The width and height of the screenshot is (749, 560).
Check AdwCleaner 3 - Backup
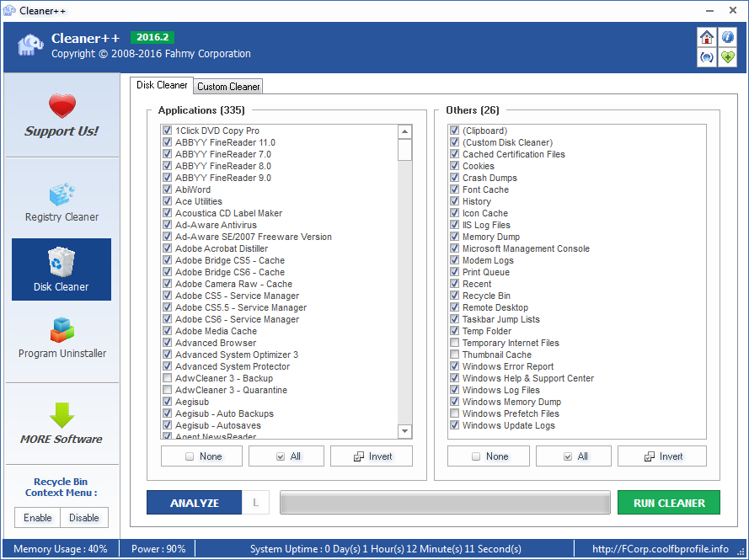coord(167,377)
